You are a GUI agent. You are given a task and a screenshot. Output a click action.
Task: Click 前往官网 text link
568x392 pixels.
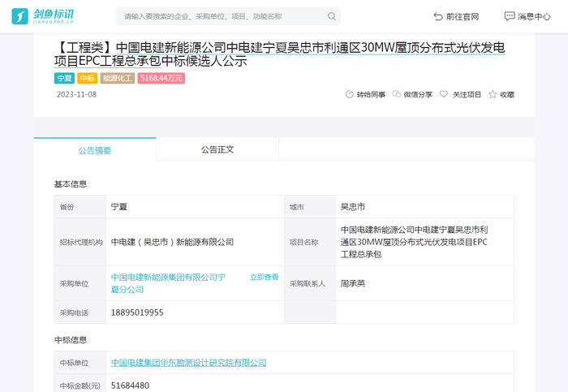pos(463,16)
